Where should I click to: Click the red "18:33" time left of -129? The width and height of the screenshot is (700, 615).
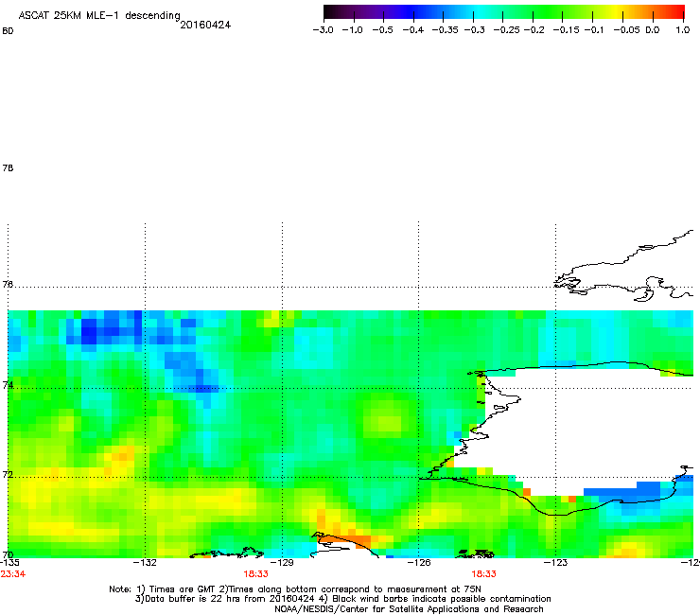255,574
